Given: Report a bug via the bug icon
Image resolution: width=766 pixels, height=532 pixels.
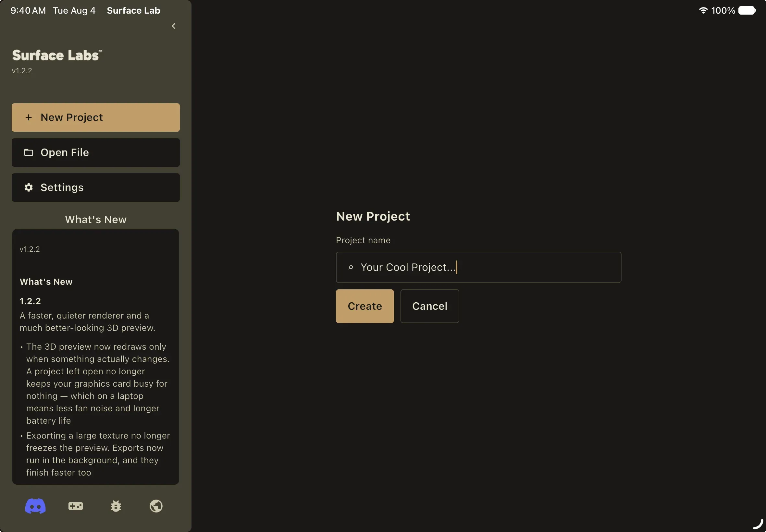Looking at the screenshot, I should (x=116, y=506).
